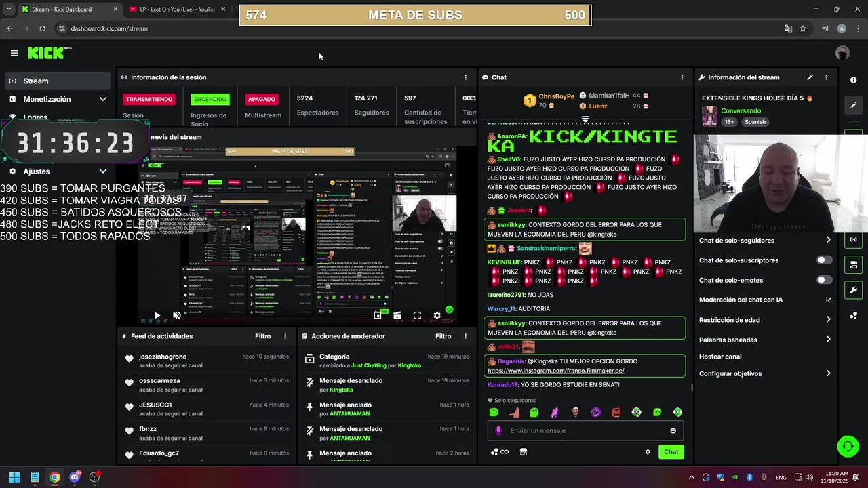Viewport: 868px width, 488px height.
Task: Reload page with browser refresh button
Action: [x=43, y=28]
